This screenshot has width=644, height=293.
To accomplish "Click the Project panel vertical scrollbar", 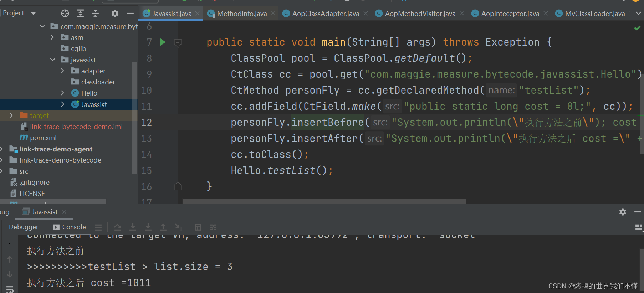I will click(x=134, y=118).
